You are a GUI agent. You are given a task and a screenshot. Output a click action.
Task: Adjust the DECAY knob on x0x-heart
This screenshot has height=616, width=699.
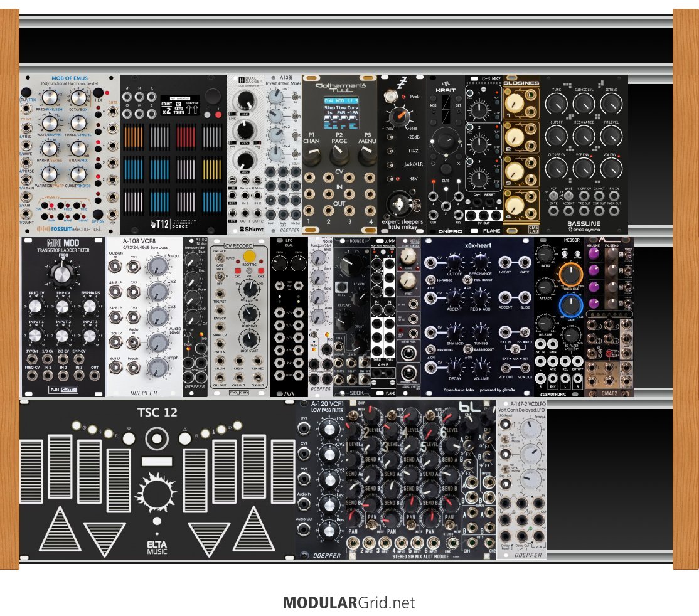click(454, 368)
